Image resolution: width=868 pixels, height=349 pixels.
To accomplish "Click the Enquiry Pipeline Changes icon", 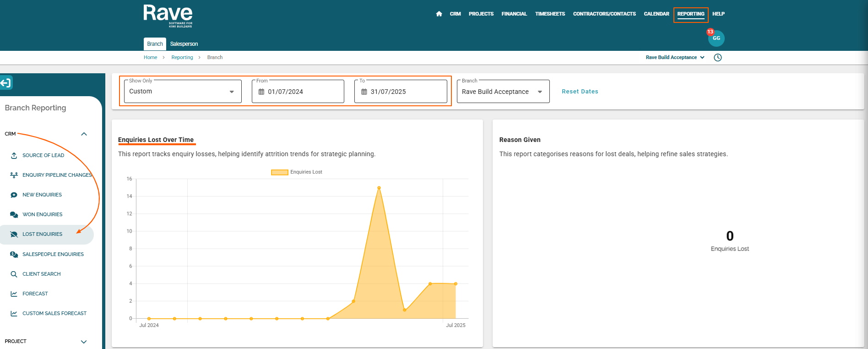I will click(14, 175).
